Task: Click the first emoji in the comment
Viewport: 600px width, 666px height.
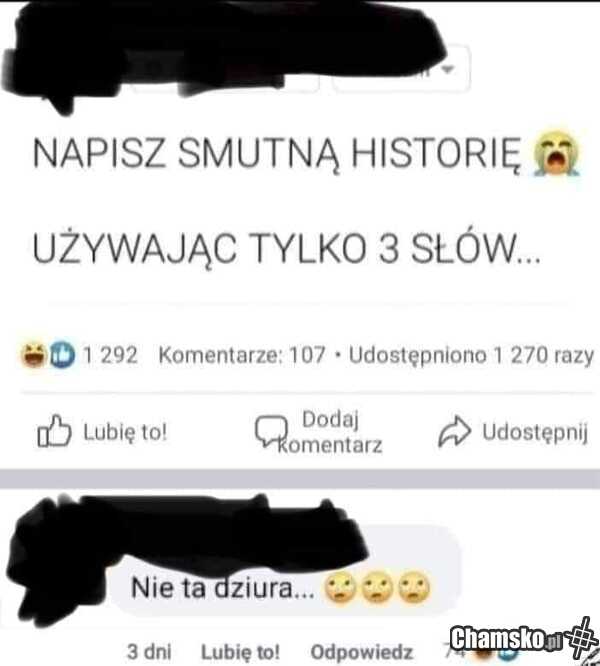Action: (341, 587)
